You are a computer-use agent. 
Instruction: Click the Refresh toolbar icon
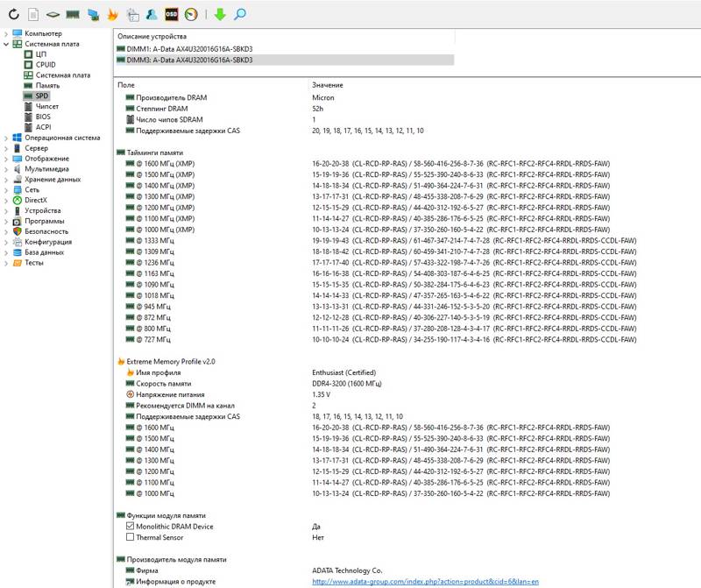(x=14, y=14)
